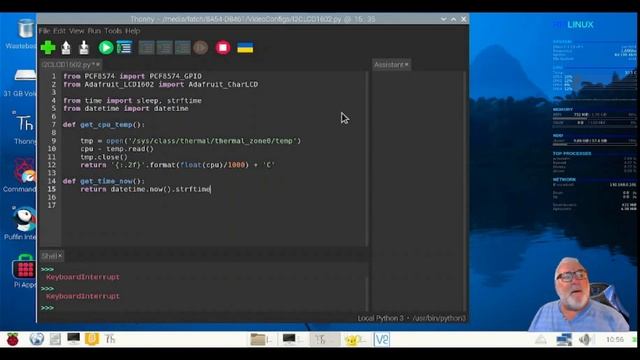Click line 2 importing Adafruit_CharLCD
The image size is (640, 360).
tap(160, 84)
